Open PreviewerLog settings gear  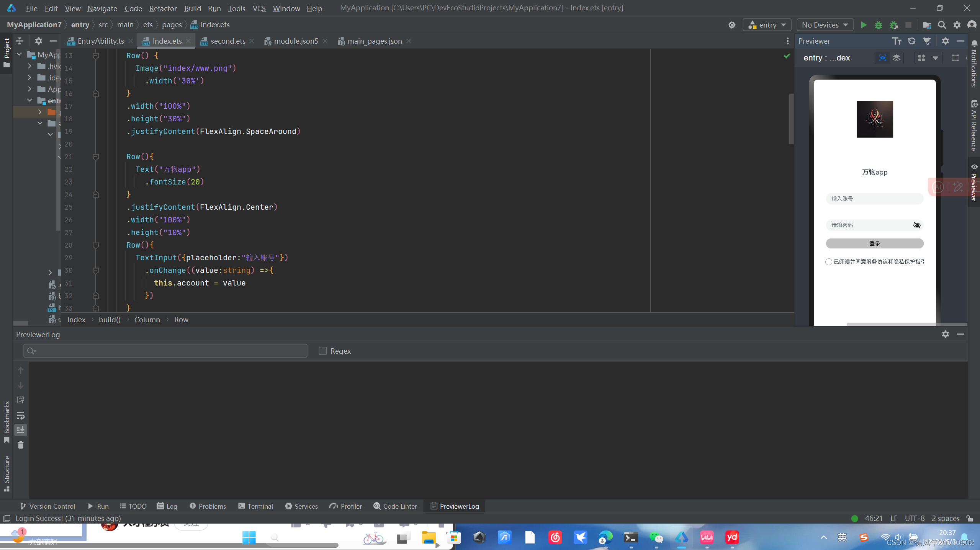click(945, 334)
